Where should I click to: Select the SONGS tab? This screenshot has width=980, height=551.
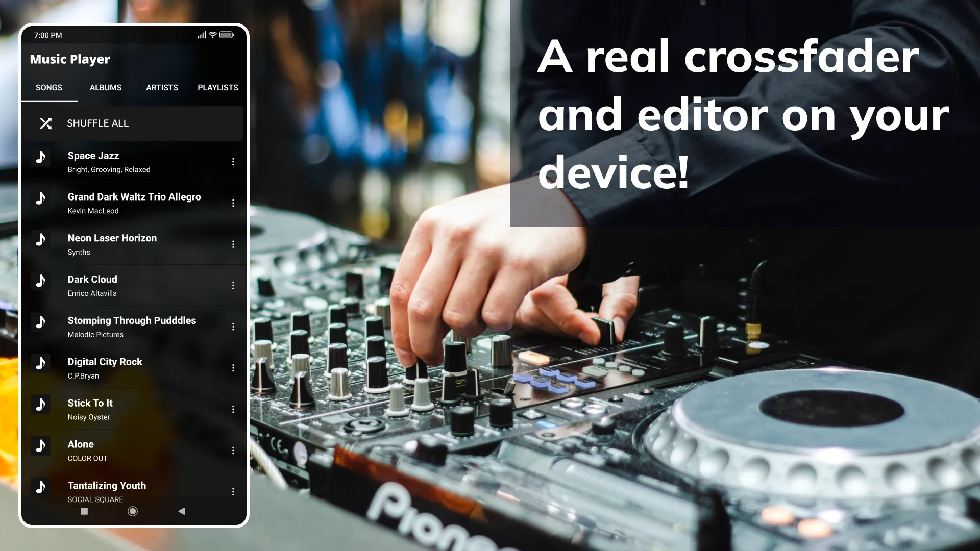pos(48,87)
